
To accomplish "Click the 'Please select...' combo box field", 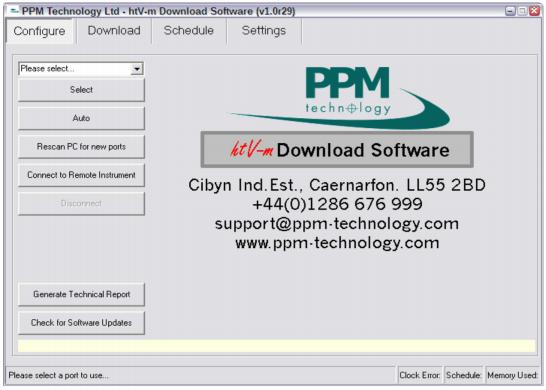I will pyautogui.click(x=81, y=69).
